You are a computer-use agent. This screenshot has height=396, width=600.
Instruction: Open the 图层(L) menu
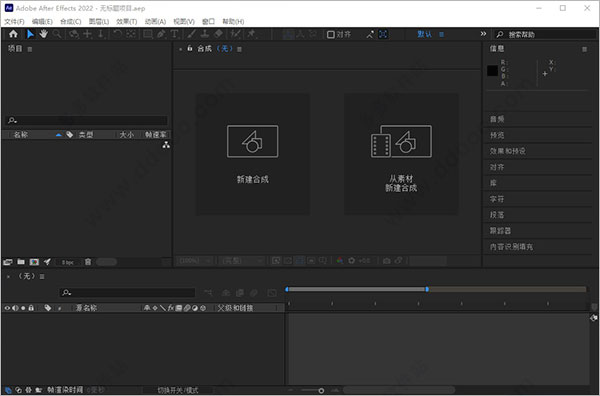tap(99, 21)
